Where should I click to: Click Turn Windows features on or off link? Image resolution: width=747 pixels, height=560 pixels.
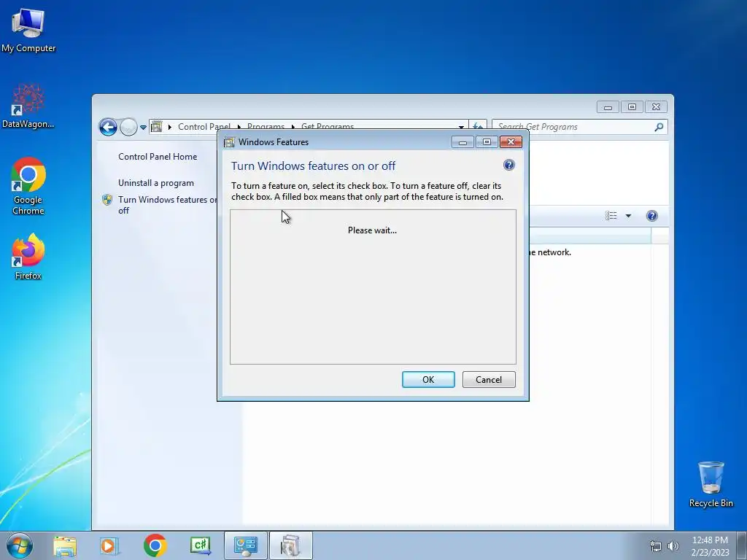coord(167,205)
